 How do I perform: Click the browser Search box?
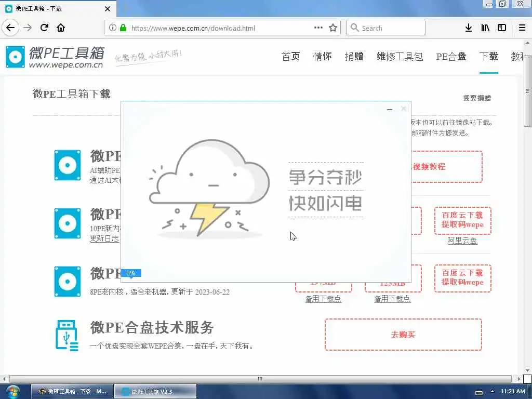coord(385,28)
